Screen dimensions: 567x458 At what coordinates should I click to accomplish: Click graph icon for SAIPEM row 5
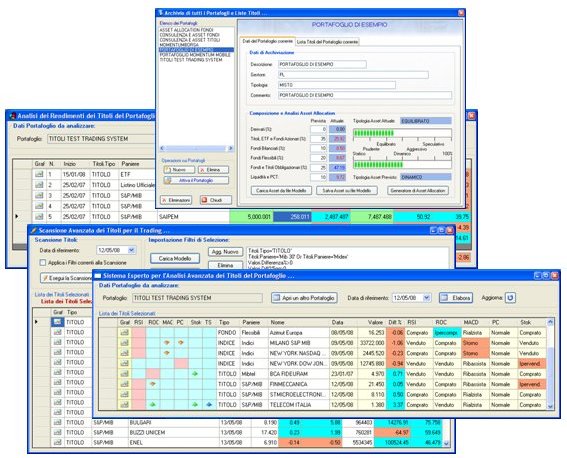pyautogui.click(x=39, y=217)
